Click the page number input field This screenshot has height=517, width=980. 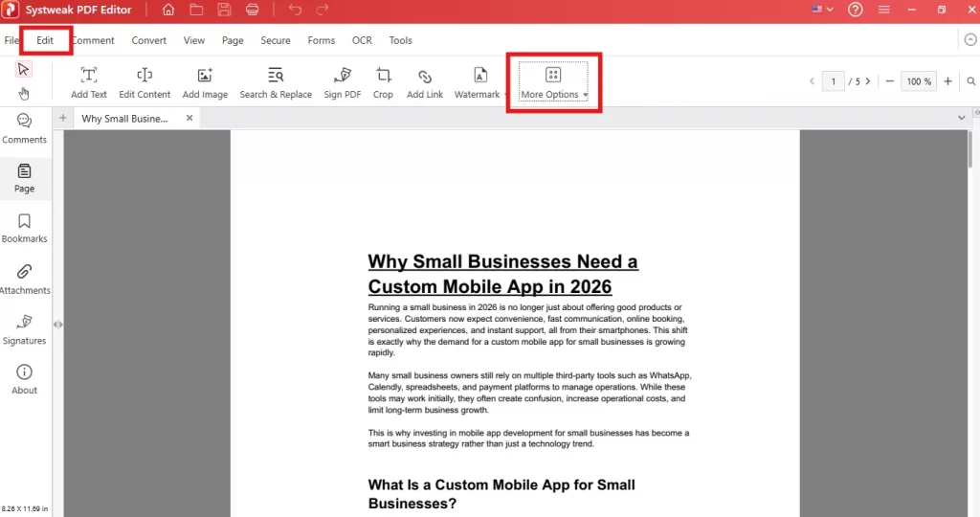pos(834,81)
